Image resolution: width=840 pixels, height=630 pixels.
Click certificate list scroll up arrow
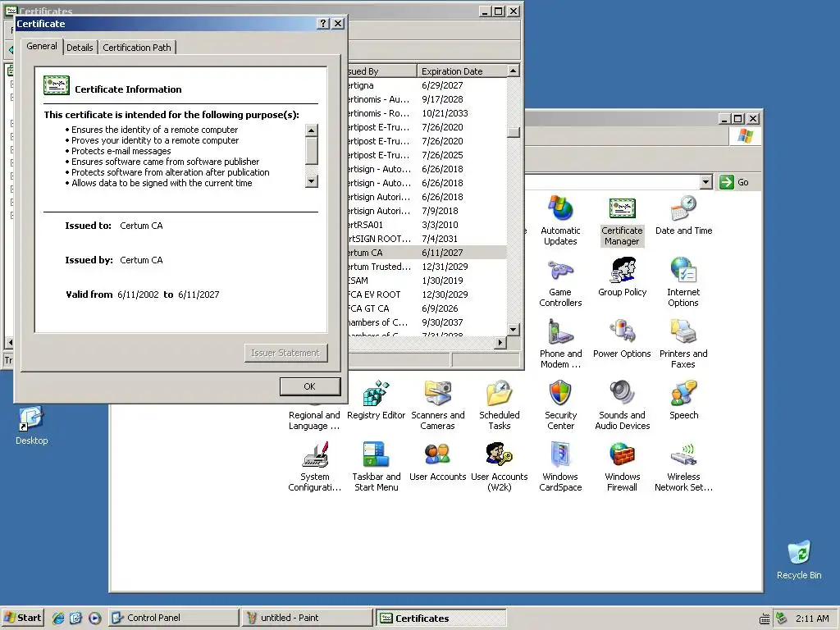pyautogui.click(x=514, y=71)
